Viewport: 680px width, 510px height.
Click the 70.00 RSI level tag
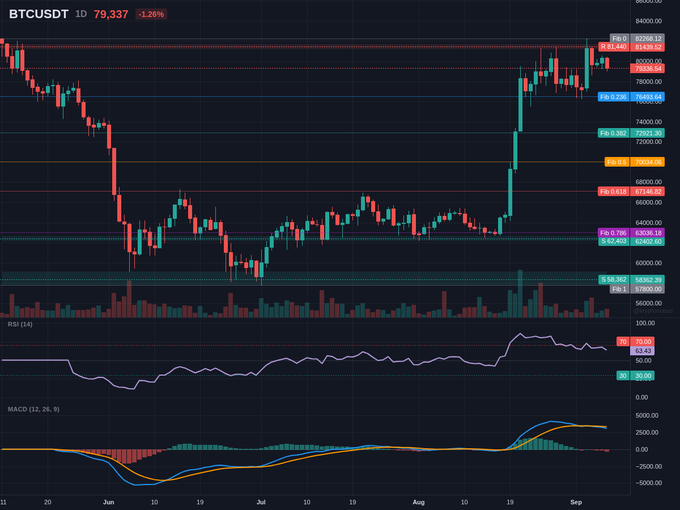click(x=642, y=342)
